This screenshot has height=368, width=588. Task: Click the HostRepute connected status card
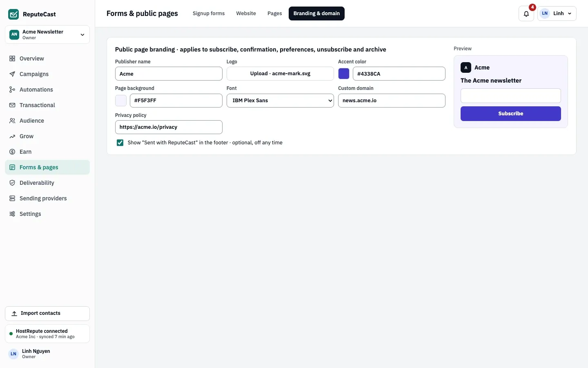coord(47,334)
